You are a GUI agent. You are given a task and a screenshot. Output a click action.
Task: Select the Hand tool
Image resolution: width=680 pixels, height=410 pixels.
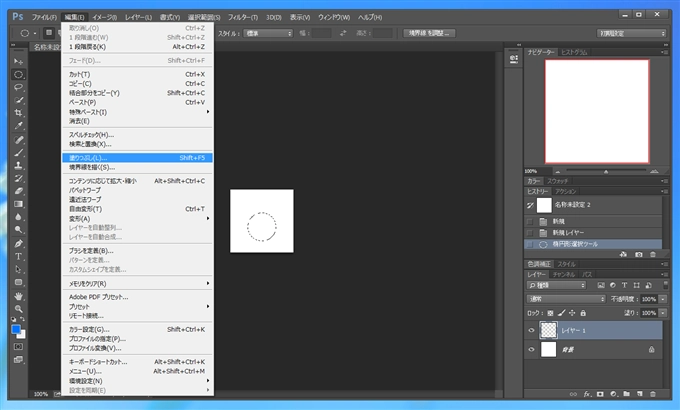[18, 296]
